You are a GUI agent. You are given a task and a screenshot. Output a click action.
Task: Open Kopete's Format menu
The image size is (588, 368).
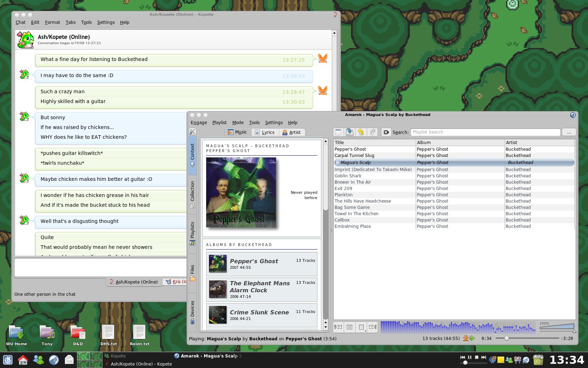tap(52, 22)
